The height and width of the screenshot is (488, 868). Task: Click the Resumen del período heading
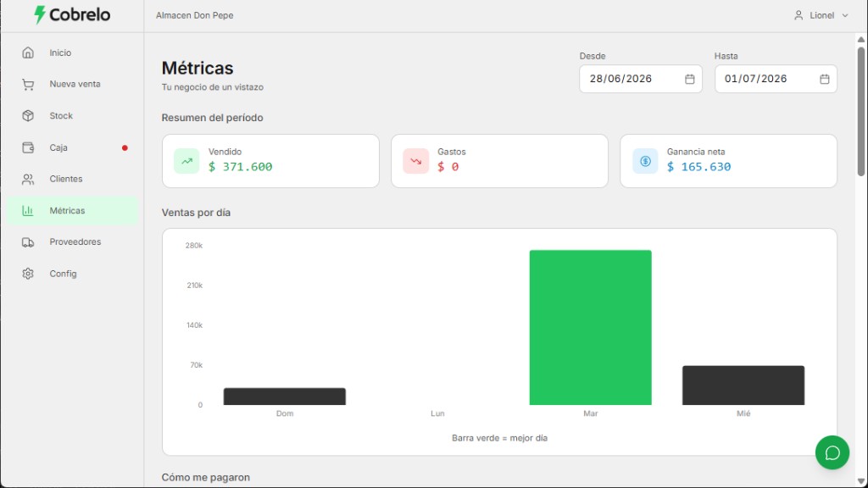click(x=212, y=118)
